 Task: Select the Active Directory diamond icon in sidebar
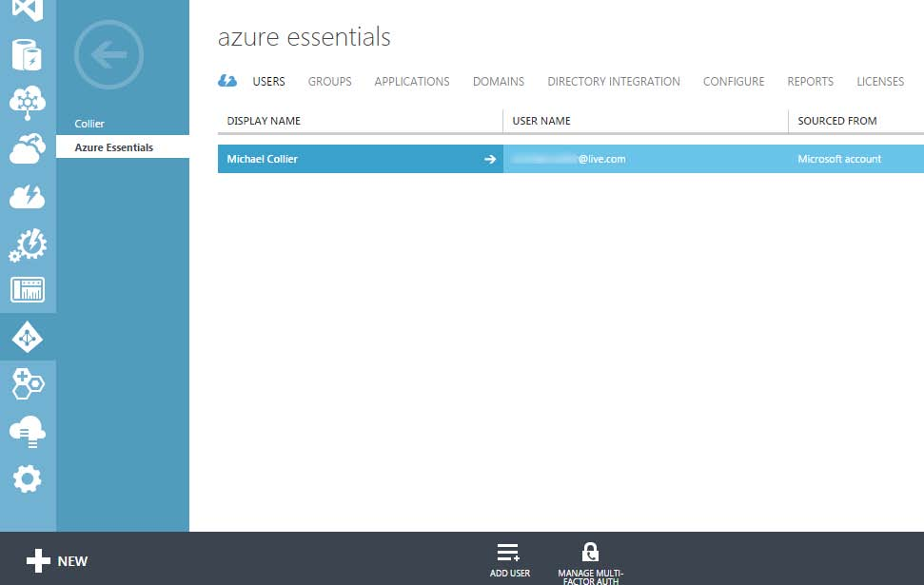(28, 337)
